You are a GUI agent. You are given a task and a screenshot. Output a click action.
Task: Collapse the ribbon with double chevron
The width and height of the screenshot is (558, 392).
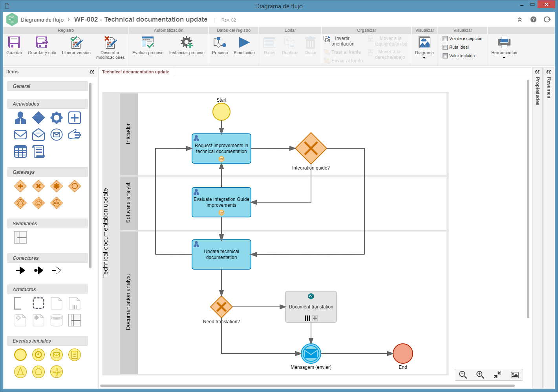pos(520,20)
